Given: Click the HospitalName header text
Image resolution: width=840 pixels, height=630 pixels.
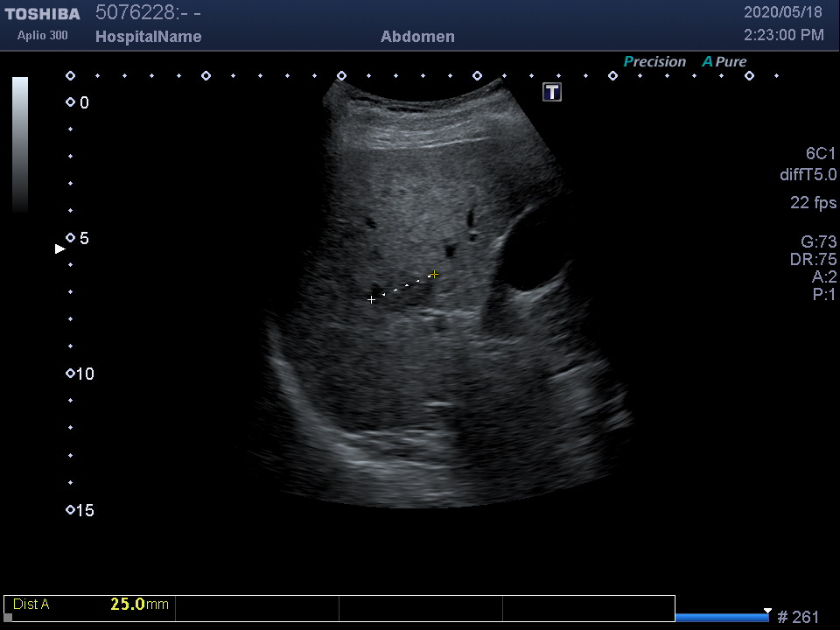Looking at the screenshot, I should coord(148,37).
